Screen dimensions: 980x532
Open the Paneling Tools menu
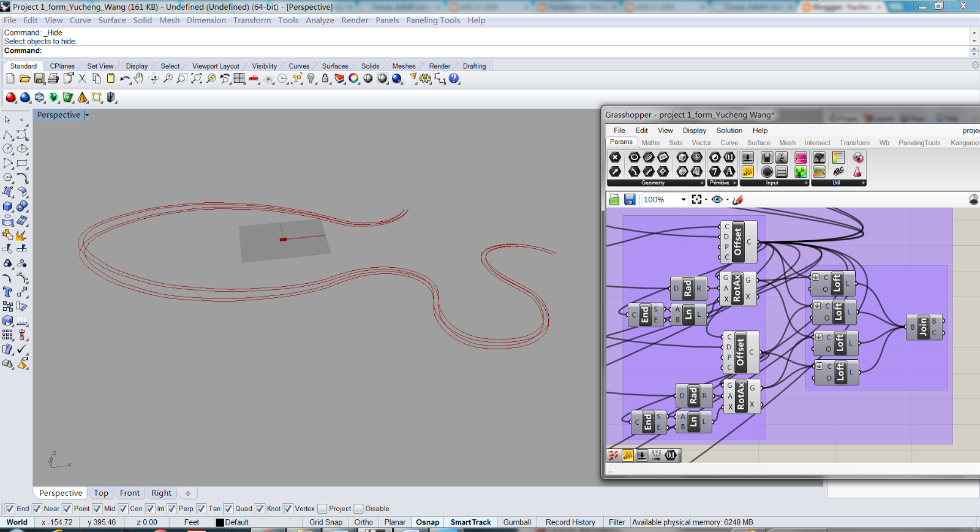tap(433, 20)
